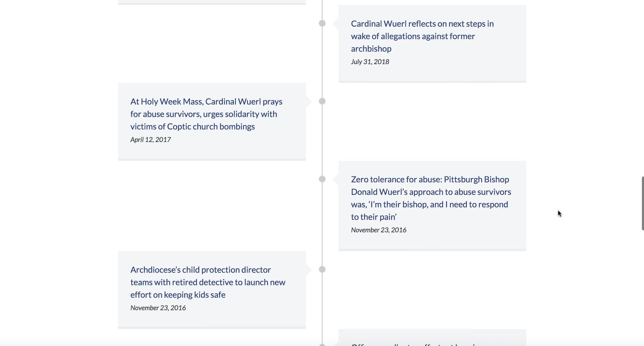This screenshot has width=644, height=346.
Task: Click the date under the child protection headline
Action: [x=158, y=308]
